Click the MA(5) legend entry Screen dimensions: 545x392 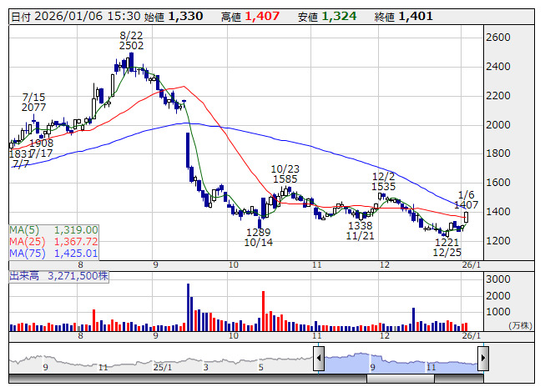[54, 229]
